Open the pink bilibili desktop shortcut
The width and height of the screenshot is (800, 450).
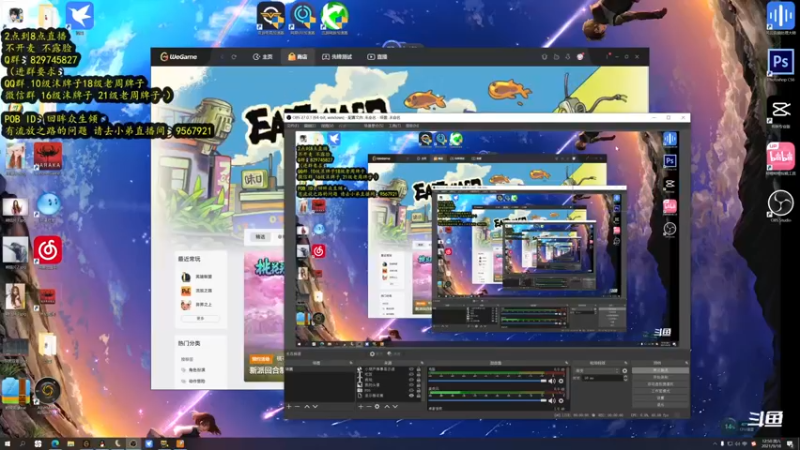pos(781,157)
